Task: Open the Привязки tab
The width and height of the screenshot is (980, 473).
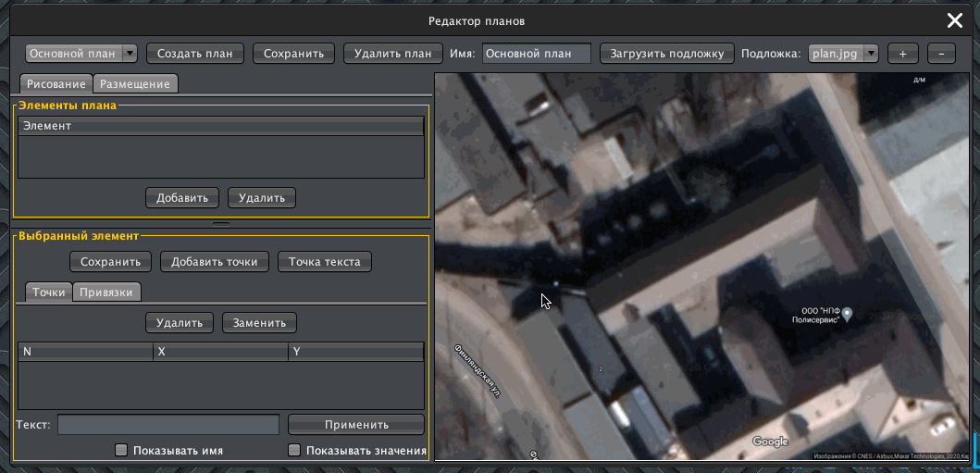Action: point(107,293)
